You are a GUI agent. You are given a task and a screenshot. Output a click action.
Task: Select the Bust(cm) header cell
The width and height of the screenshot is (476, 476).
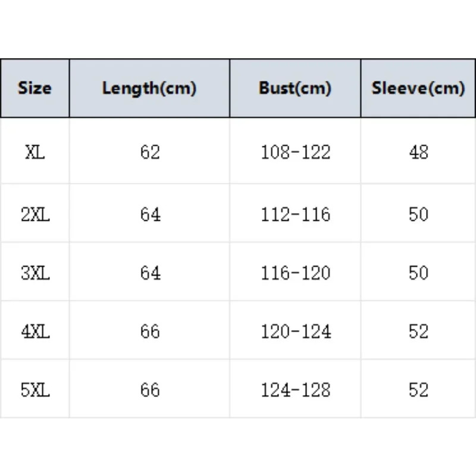coord(295,89)
